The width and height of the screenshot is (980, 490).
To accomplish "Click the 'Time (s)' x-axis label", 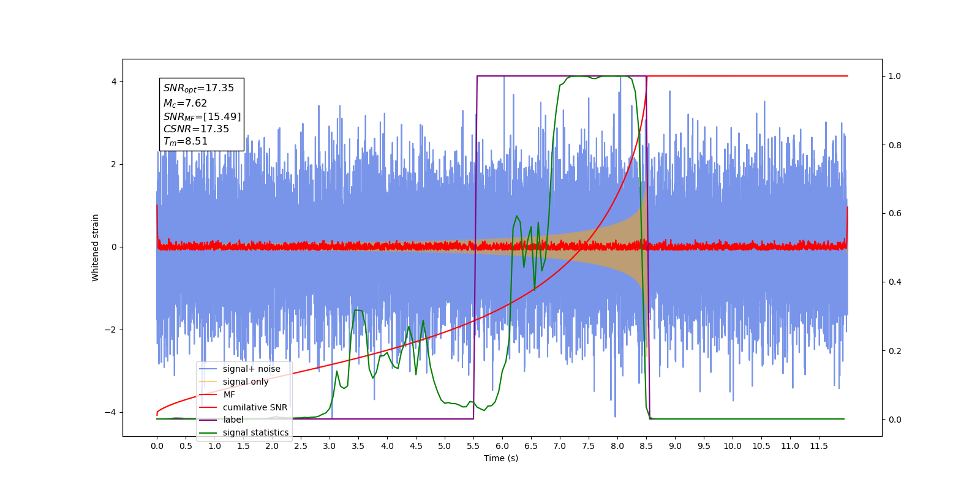I will (x=501, y=458).
